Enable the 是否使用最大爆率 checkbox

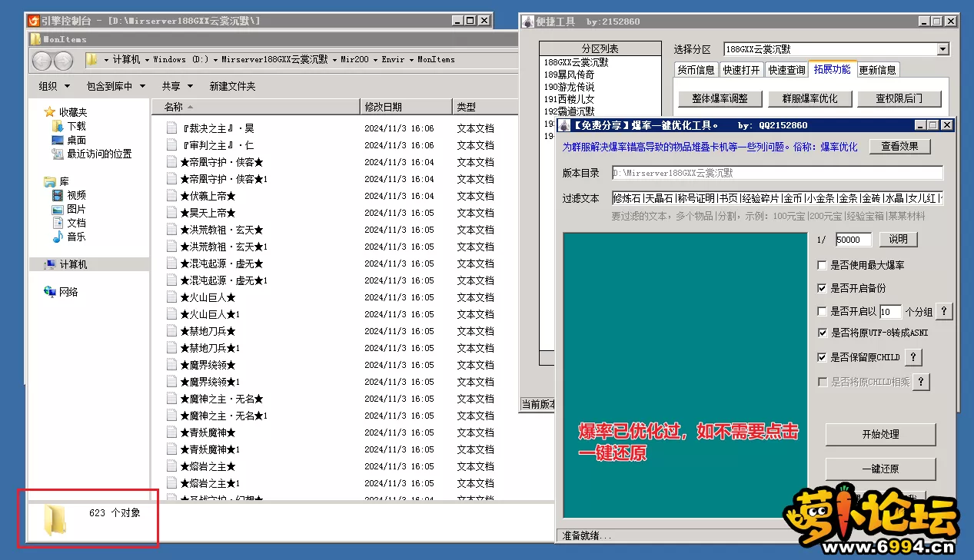click(x=823, y=265)
